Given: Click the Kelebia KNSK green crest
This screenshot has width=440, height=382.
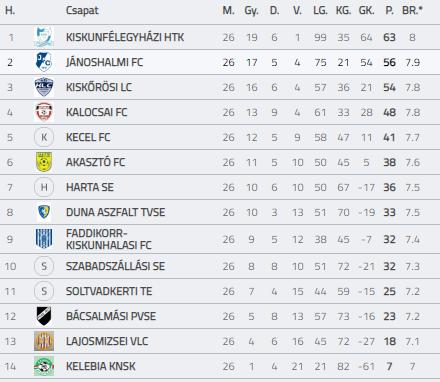Looking at the screenshot, I should [44, 366].
